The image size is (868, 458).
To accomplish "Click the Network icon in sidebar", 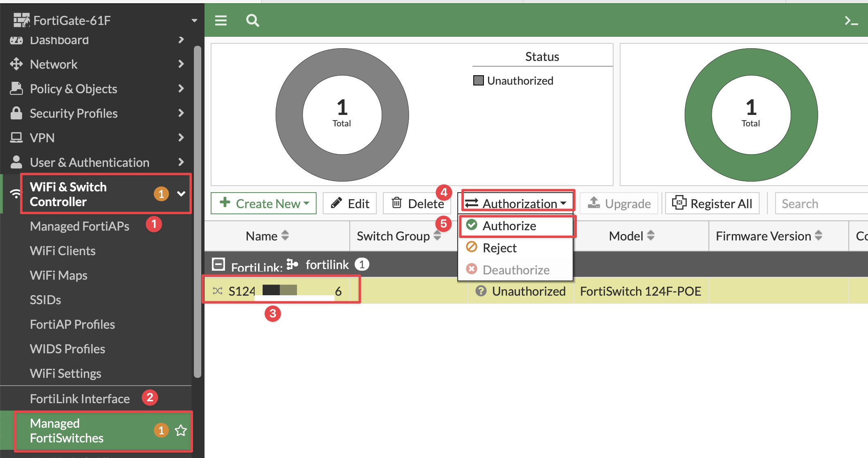I will click(x=16, y=64).
